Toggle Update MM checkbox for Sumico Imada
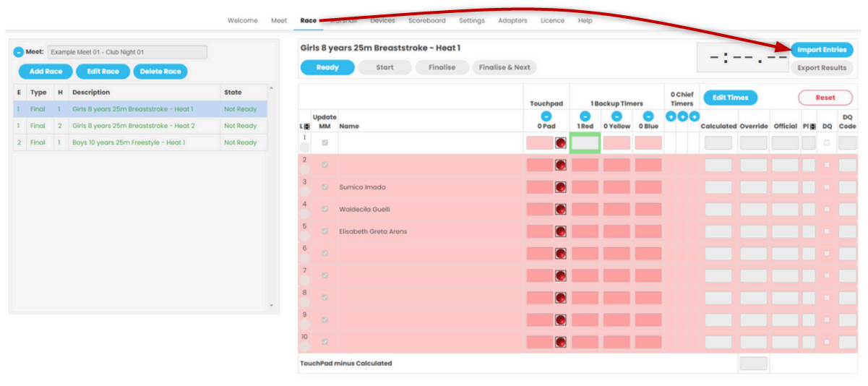 (325, 187)
